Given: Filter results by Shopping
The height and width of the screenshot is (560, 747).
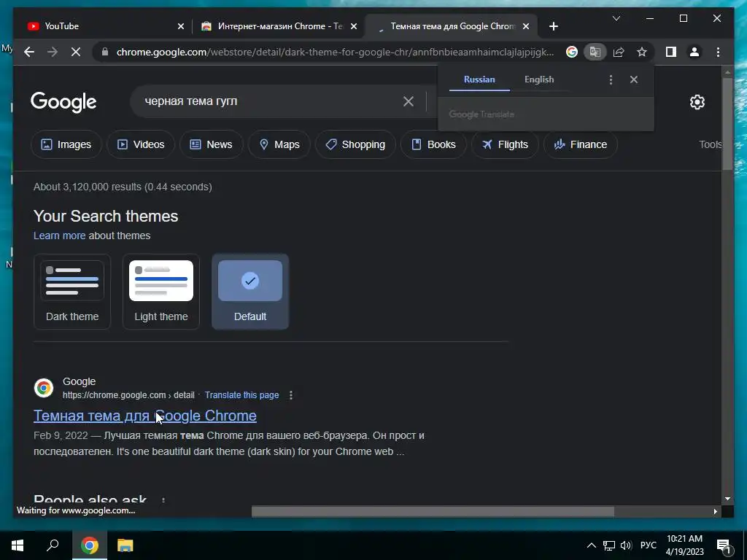Looking at the screenshot, I should (355, 144).
